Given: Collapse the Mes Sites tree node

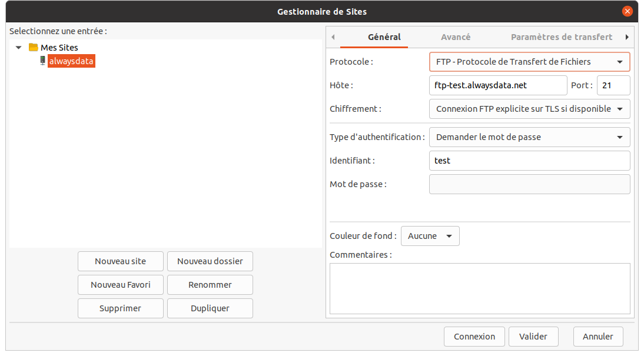Looking at the screenshot, I should point(19,48).
